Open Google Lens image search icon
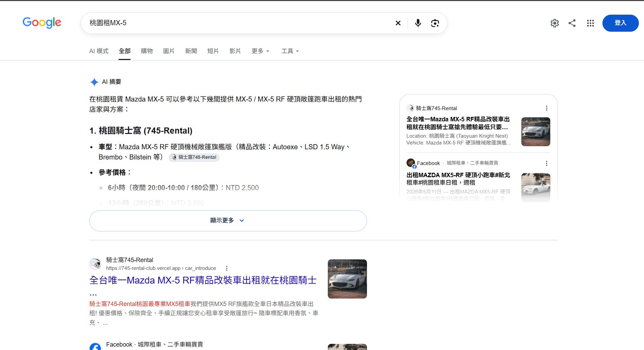The width and height of the screenshot is (644, 350). [x=435, y=23]
